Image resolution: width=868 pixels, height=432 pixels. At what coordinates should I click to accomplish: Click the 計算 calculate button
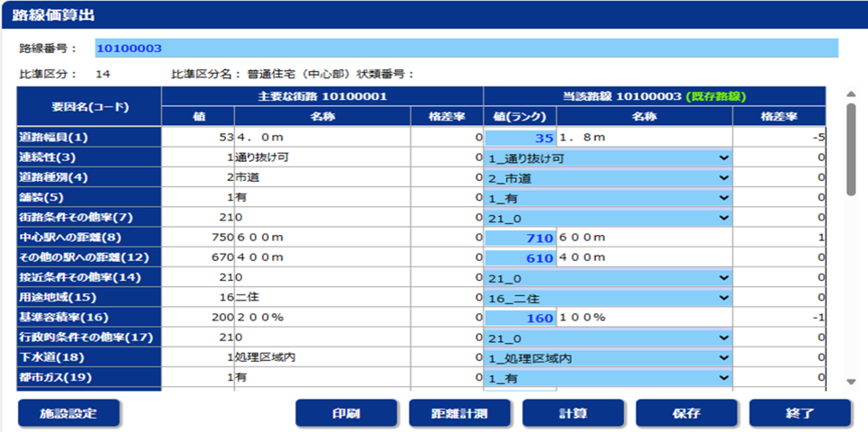pyautogui.click(x=573, y=413)
